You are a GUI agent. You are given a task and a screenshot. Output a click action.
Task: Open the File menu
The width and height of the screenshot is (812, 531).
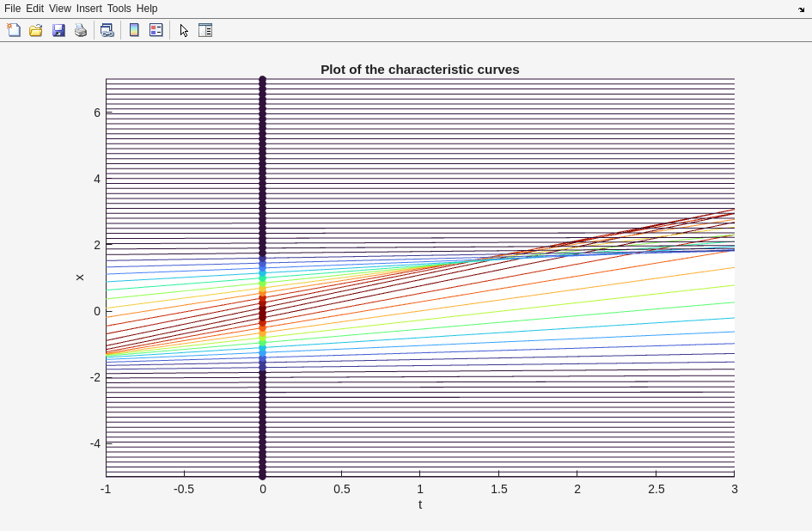click(12, 9)
